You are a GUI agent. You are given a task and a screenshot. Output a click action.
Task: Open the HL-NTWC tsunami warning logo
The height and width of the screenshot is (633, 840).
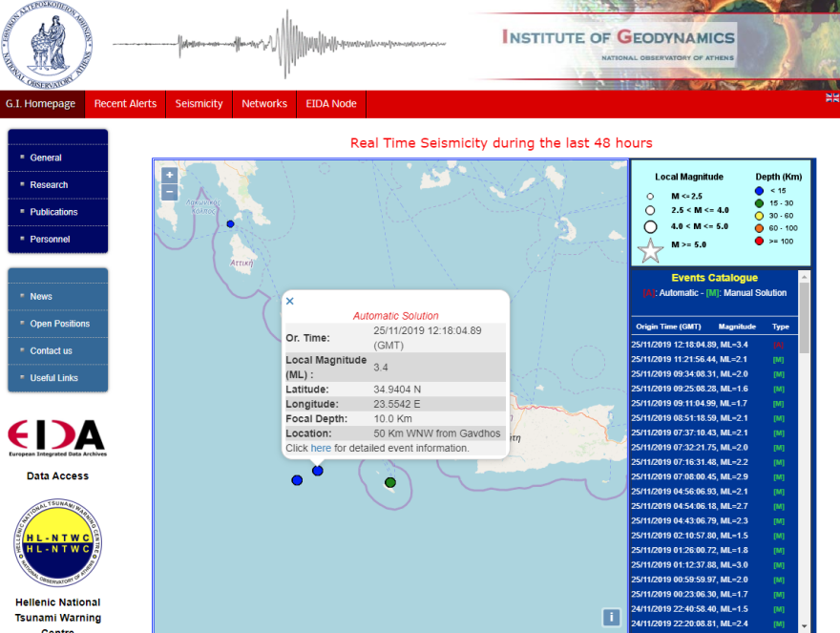(57, 543)
